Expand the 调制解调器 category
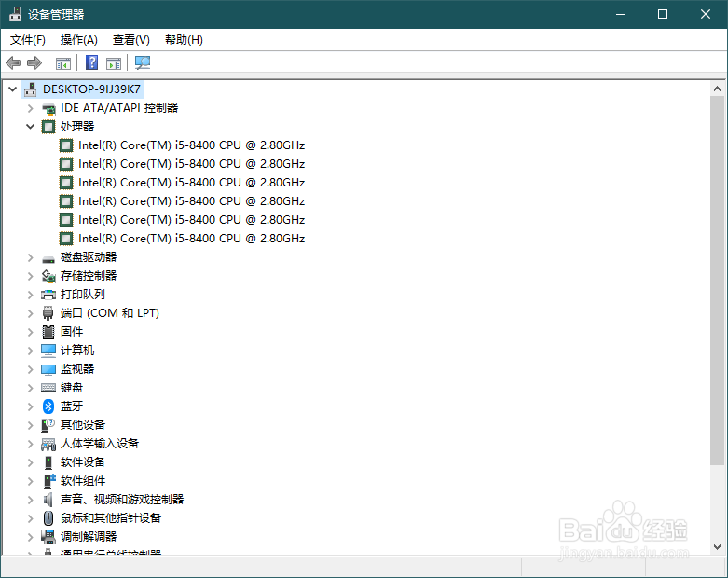The width and height of the screenshot is (728, 578). click(30, 537)
